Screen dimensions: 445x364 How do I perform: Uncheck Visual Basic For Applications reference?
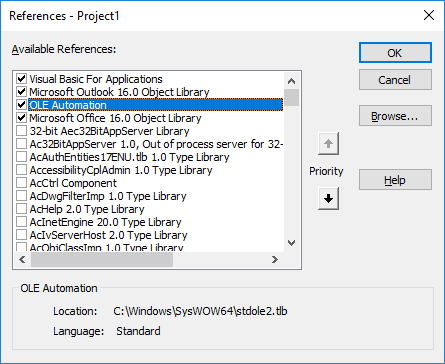[x=21, y=79]
